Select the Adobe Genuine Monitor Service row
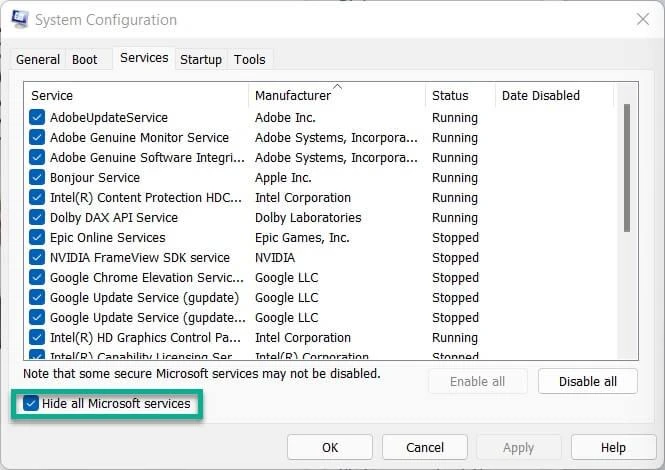The height and width of the screenshot is (470, 665). (139, 138)
